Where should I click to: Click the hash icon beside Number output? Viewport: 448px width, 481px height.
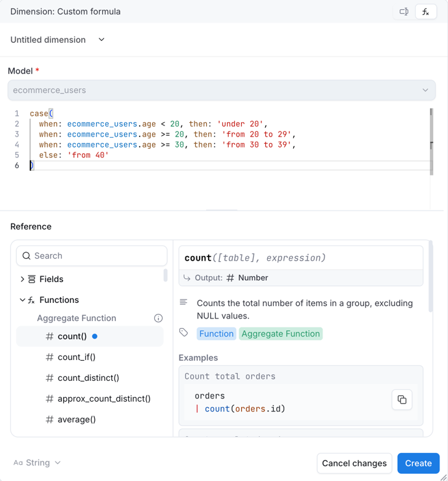click(230, 278)
